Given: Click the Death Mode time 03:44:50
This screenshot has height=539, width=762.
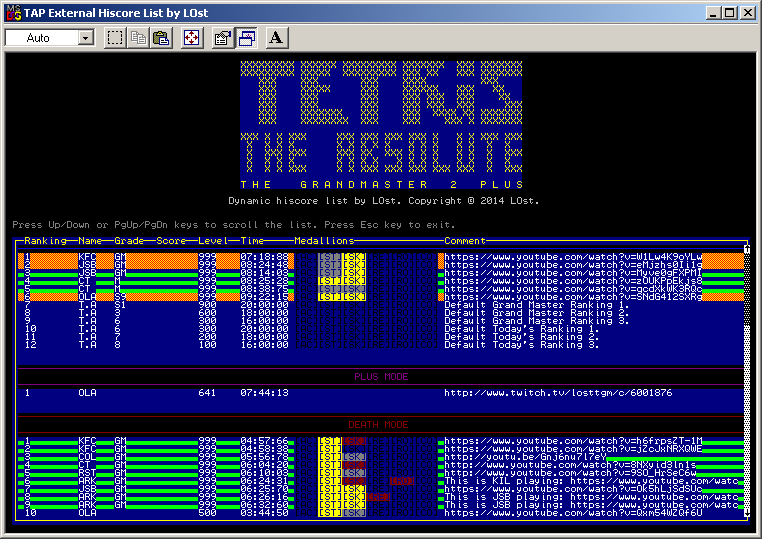Looking at the screenshot, I should pos(264,513).
